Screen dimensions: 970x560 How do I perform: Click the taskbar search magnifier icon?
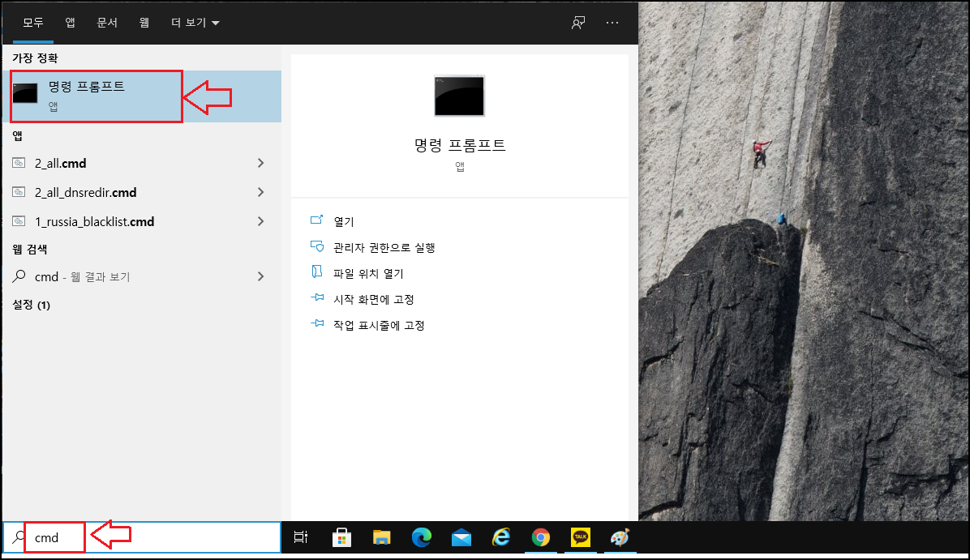coord(19,537)
